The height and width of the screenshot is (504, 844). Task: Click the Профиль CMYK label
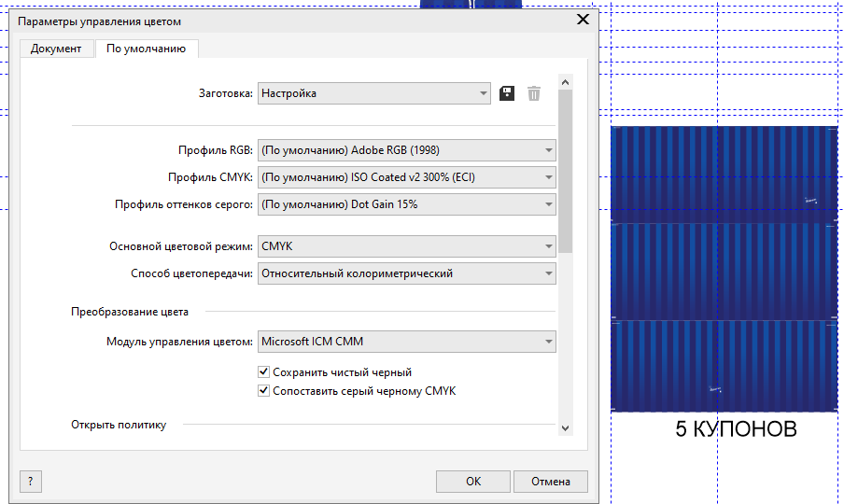210,177
